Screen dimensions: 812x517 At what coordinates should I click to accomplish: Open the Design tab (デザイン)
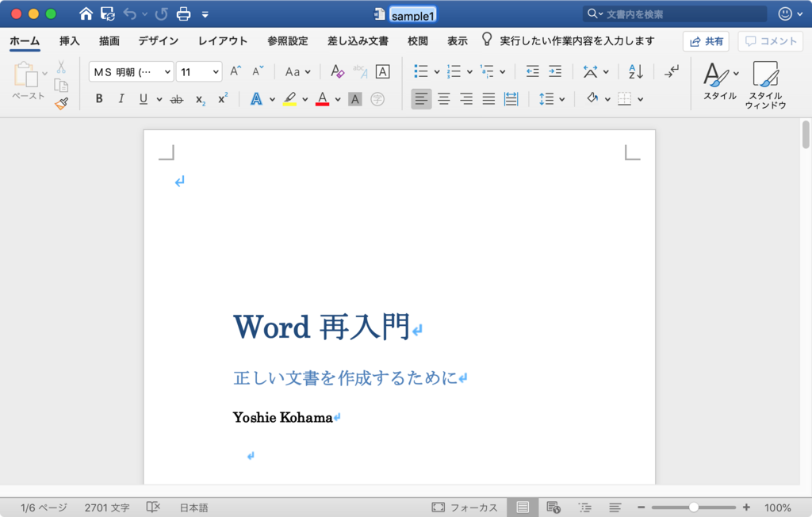pos(158,41)
